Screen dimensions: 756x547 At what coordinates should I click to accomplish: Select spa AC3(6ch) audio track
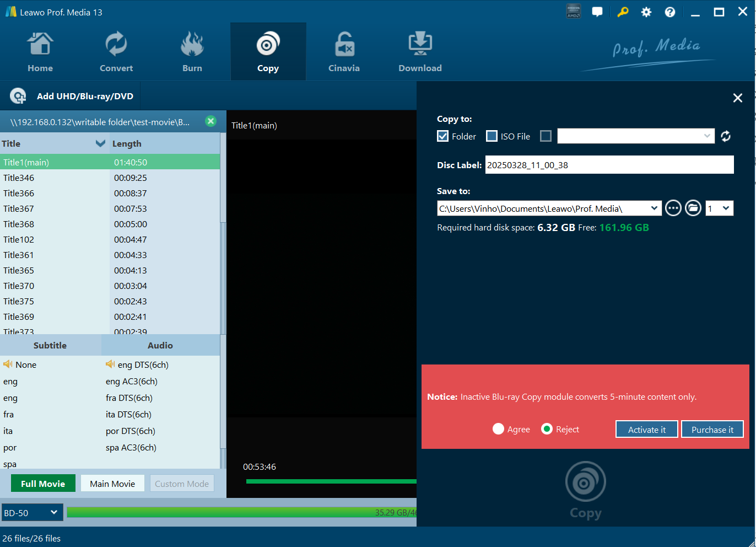coord(131,447)
